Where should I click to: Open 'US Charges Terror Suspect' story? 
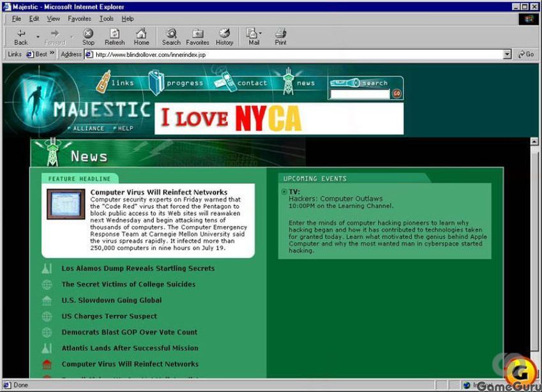coord(109,316)
